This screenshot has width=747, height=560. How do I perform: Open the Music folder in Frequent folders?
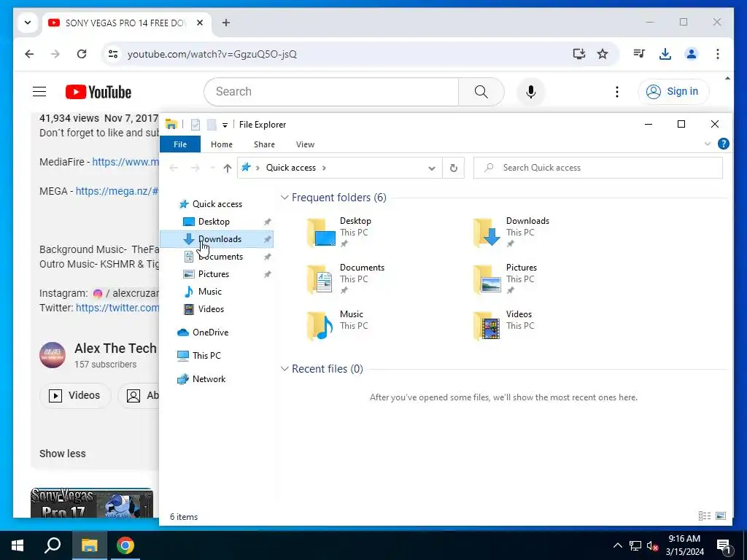(338, 326)
